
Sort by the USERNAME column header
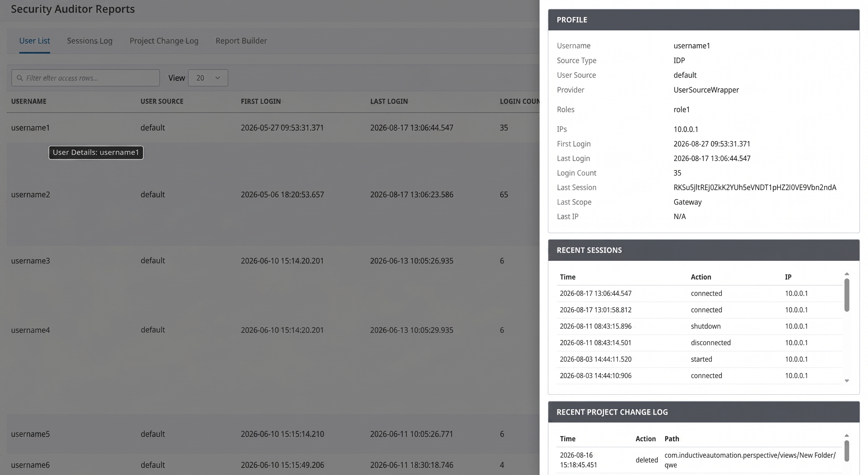click(x=29, y=101)
